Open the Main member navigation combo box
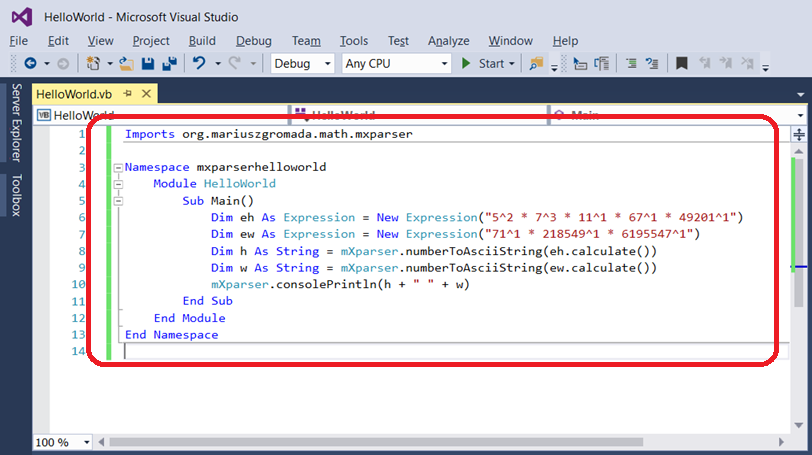Image resolution: width=812 pixels, height=455 pixels. tap(678, 115)
